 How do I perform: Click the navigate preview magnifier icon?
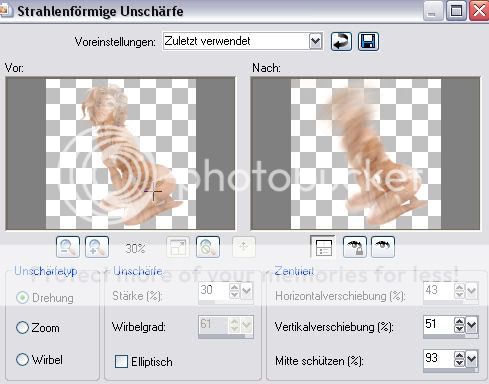pos(208,247)
